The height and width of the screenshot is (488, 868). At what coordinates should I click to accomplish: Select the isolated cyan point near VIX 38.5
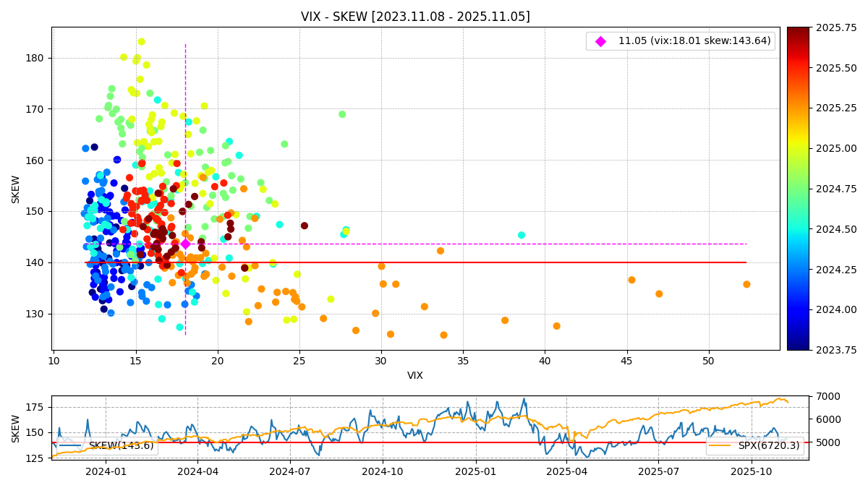[x=522, y=235]
